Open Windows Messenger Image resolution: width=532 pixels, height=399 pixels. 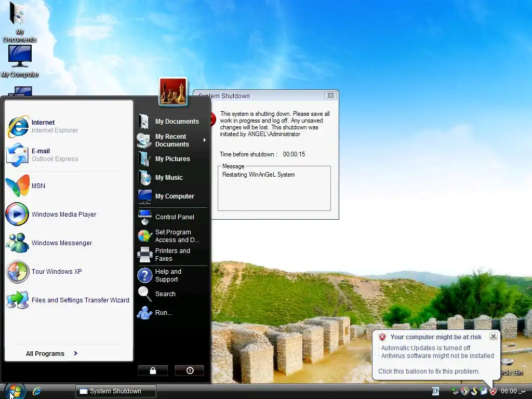[69, 243]
